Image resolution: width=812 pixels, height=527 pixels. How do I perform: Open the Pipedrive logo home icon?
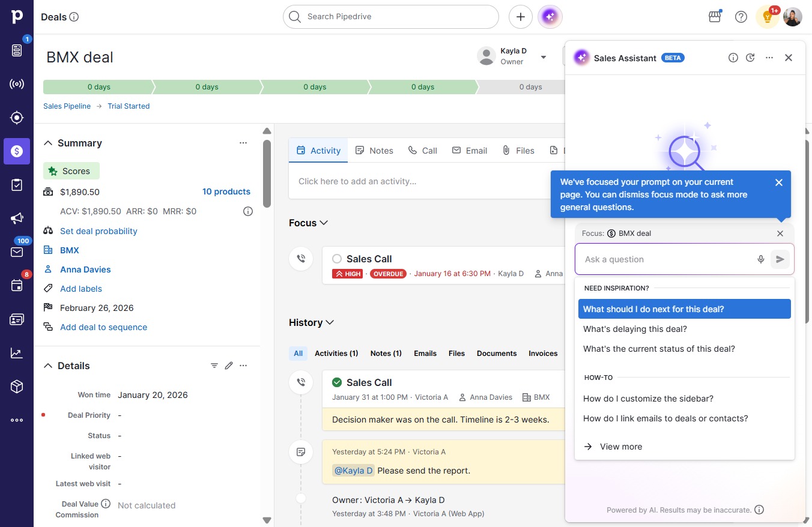[x=17, y=17]
